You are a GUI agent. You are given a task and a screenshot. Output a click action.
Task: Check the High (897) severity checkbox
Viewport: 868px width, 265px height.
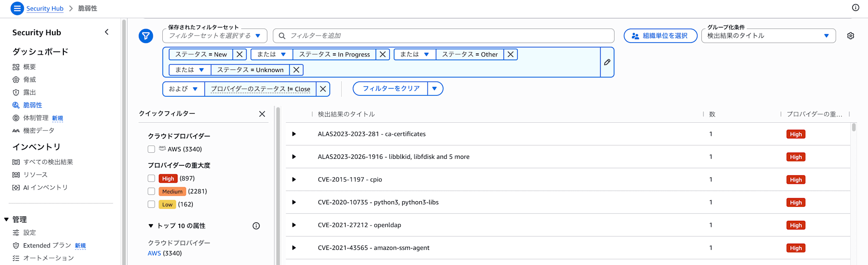[151, 178]
